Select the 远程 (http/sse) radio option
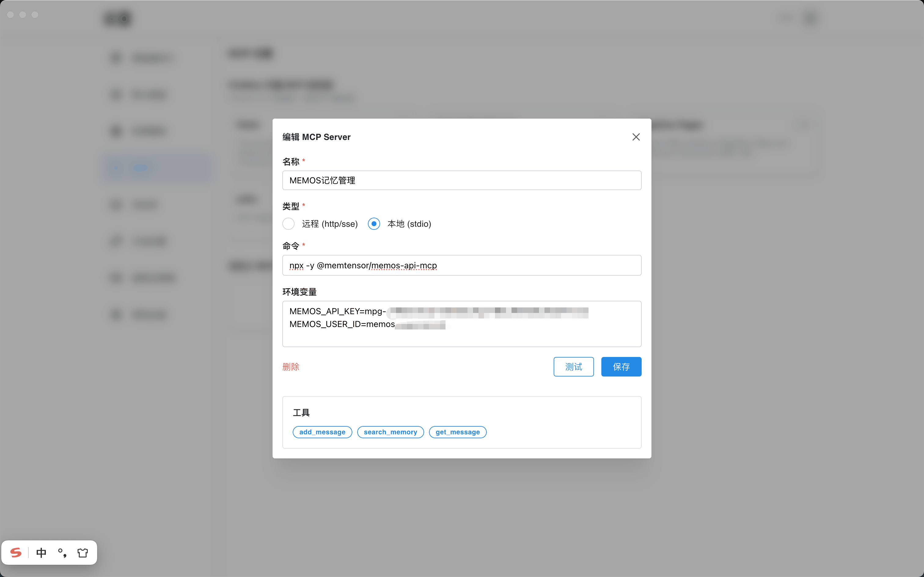The image size is (924, 577). tap(288, 224)
